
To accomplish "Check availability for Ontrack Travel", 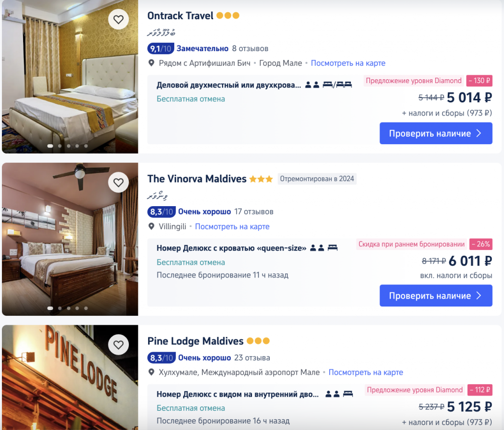I will [436, 133].
